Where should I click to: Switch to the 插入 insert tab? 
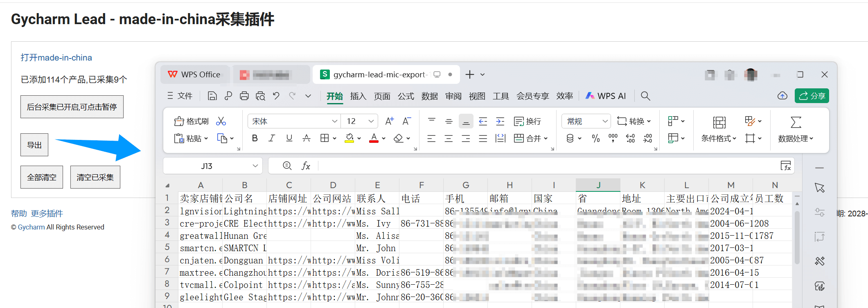358,96
